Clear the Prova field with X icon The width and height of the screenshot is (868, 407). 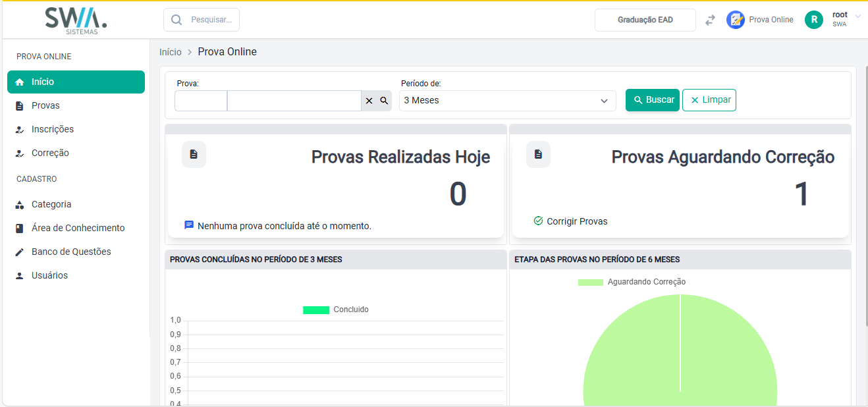pos(369,101)
